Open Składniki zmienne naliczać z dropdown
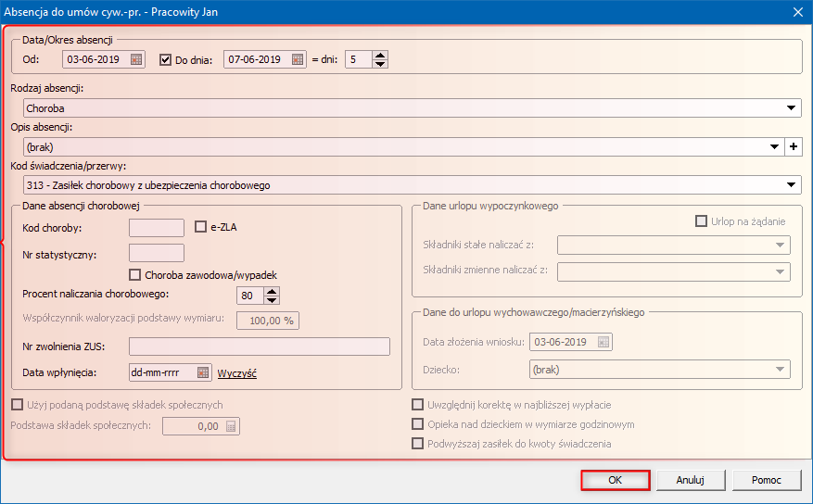The height and width of the screenshot is (504, 813). pos(780,271)
